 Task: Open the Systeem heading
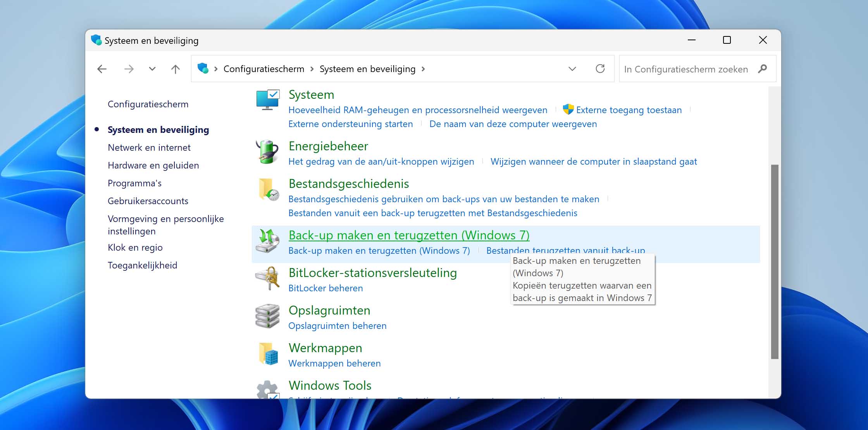(x=311, y=95)
